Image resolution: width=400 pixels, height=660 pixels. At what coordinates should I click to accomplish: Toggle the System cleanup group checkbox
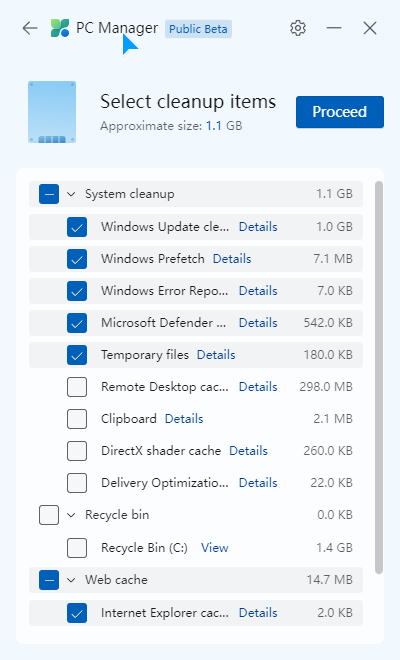coord(49,194)
